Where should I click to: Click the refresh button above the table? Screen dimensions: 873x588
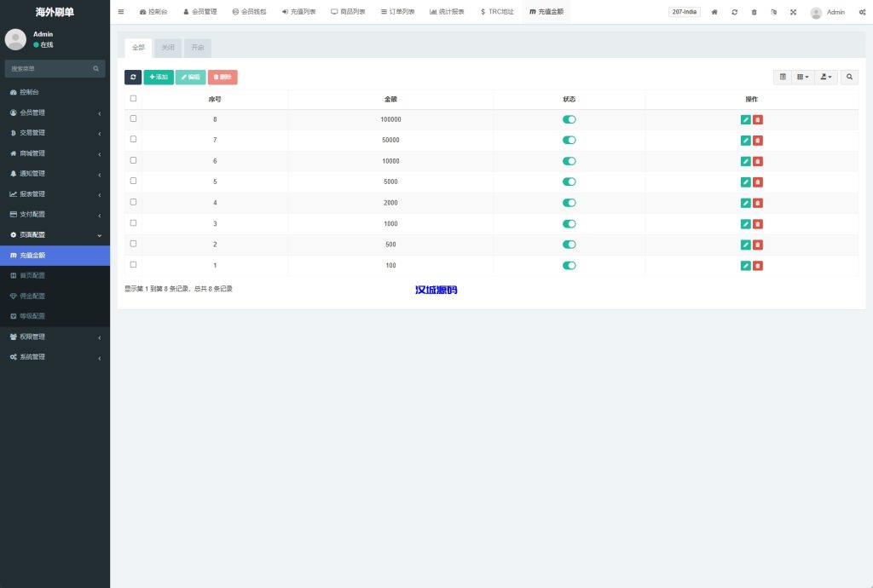tap(133, 77)
